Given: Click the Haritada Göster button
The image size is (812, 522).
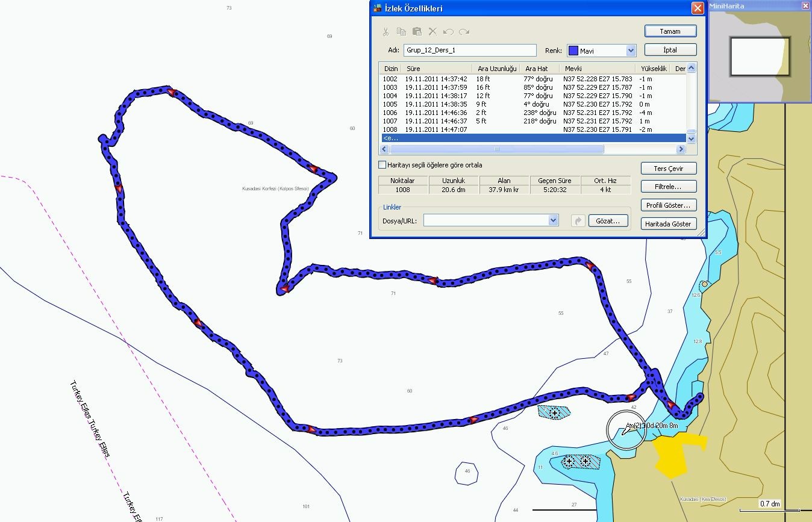Looking at the screenshot, I should 669,224.
